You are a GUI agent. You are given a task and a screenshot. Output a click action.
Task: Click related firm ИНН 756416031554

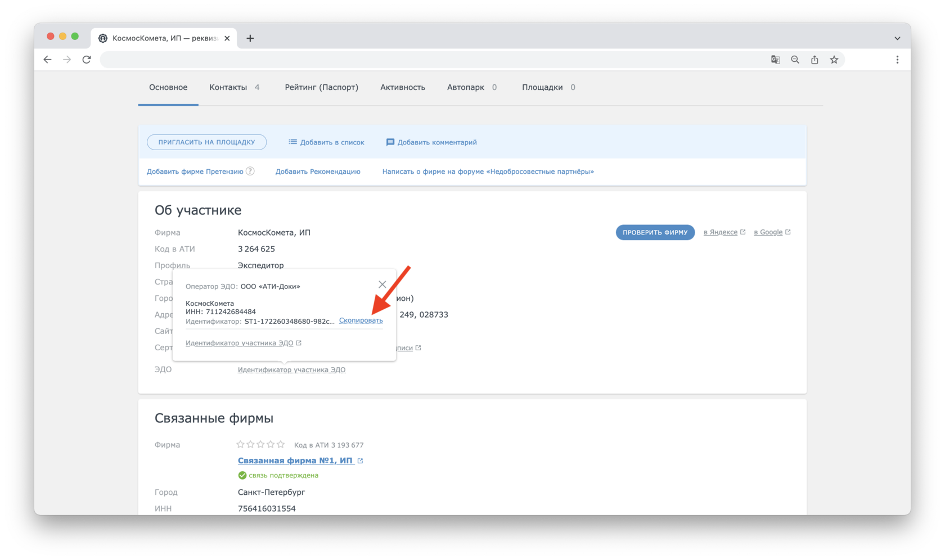point(267,508)
